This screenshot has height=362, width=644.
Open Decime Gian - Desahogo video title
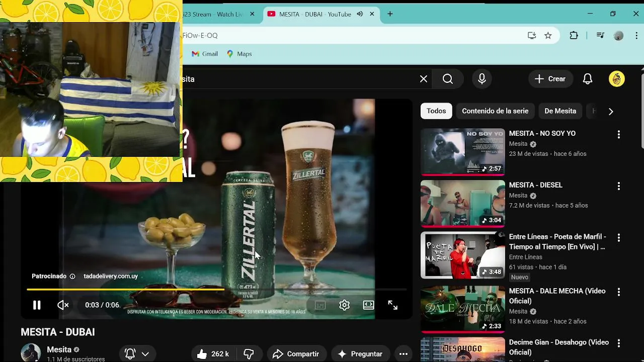pyautogui.click(x=558, y=347)
